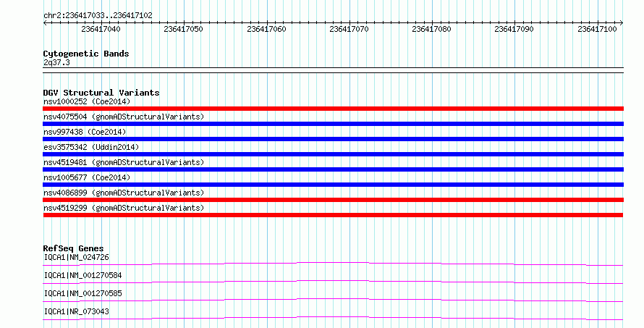Click the IQCA1|NR_073043 gene label
Screen dimensions: 644x328
click(x=77, y=311)
